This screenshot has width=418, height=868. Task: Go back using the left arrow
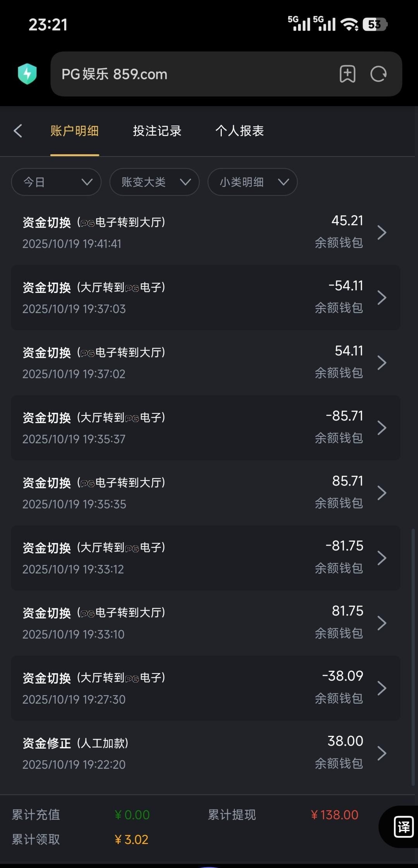[x=18, y=131]
